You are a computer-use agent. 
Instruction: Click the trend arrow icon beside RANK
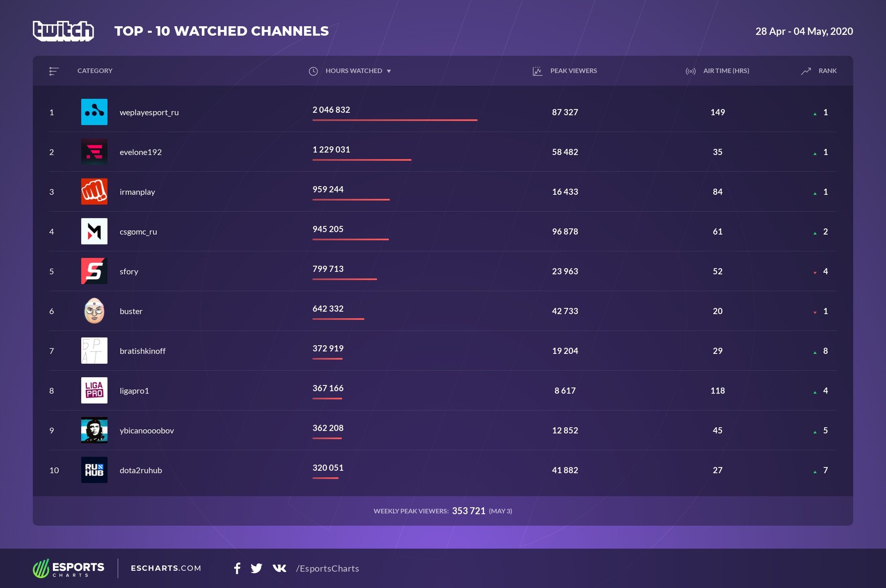[x=806, y=71]
